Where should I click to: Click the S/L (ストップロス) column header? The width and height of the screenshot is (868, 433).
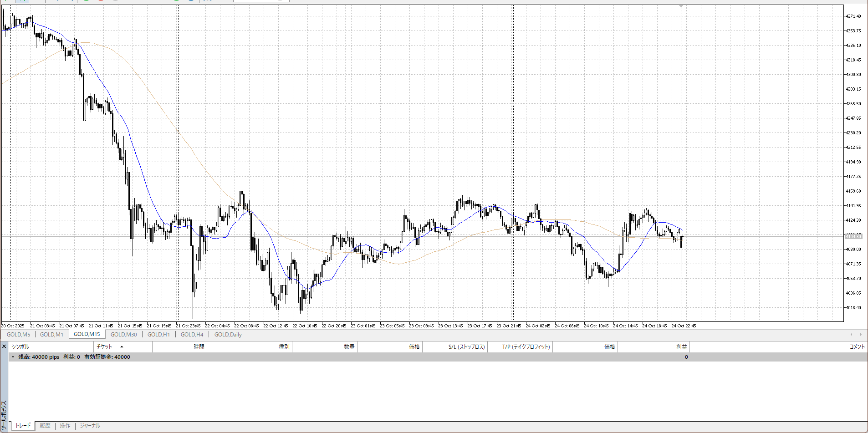pyautogui.click(x=466, y=347)
